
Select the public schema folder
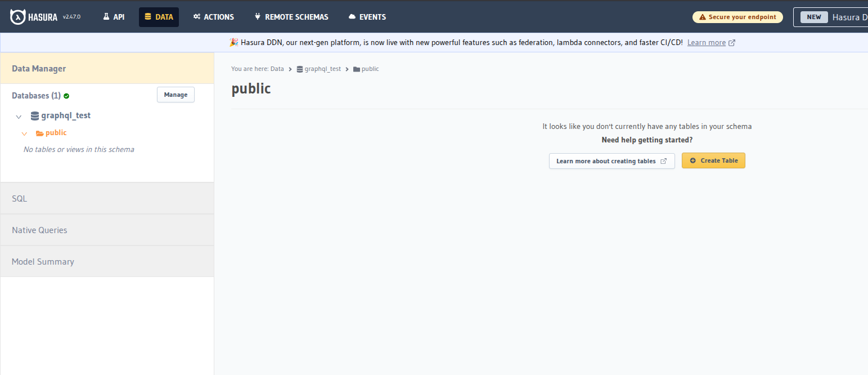56,133
